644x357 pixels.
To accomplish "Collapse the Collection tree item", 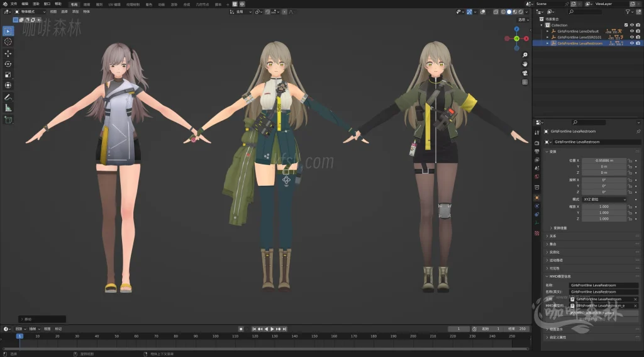I will 541,25.
